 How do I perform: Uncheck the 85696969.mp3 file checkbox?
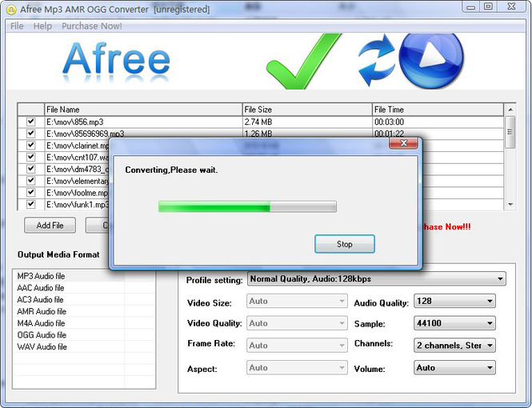(x=31, y=134)
